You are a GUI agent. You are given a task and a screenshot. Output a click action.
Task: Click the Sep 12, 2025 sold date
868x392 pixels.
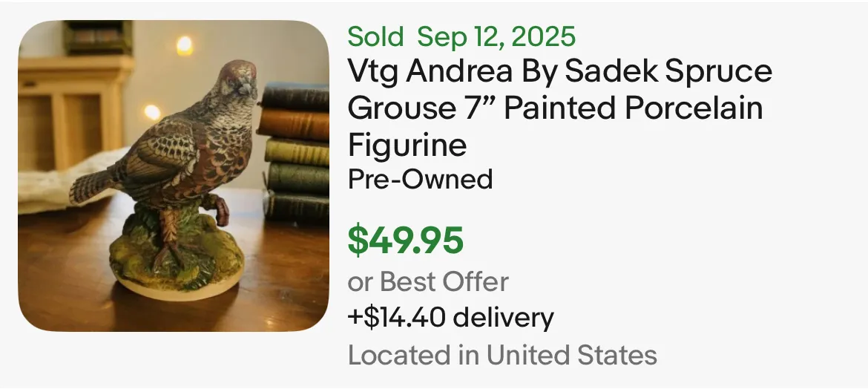tap(496, 36)
